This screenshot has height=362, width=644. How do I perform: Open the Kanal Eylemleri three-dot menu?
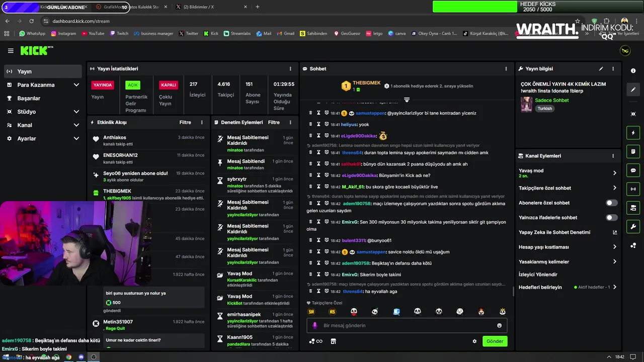[613, 156]
